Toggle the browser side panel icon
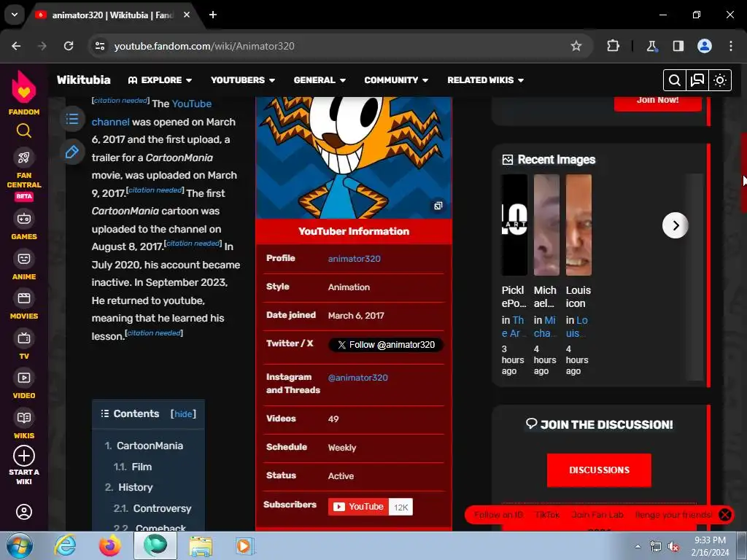Screen dimensions: 747x560 pos(678,46)
